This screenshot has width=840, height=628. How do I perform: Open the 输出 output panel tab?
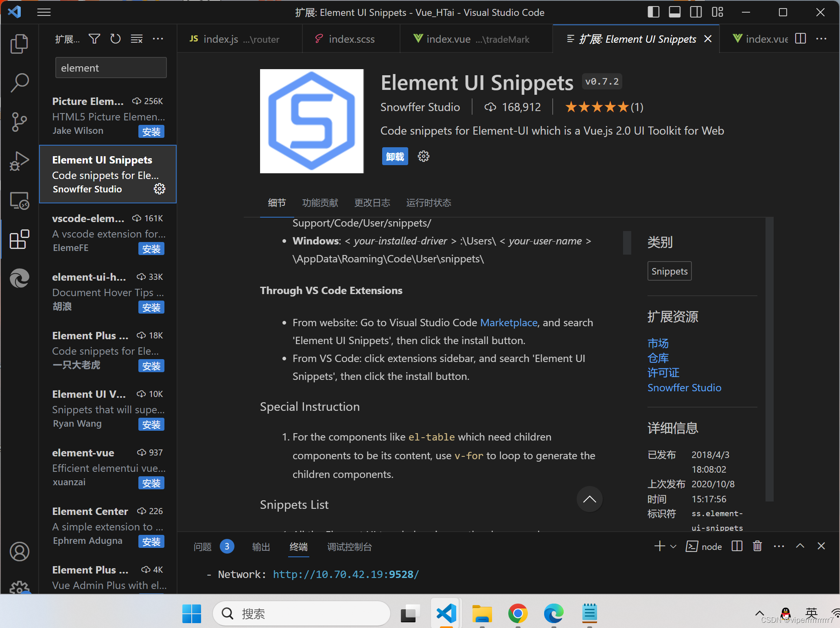(261, 547)
